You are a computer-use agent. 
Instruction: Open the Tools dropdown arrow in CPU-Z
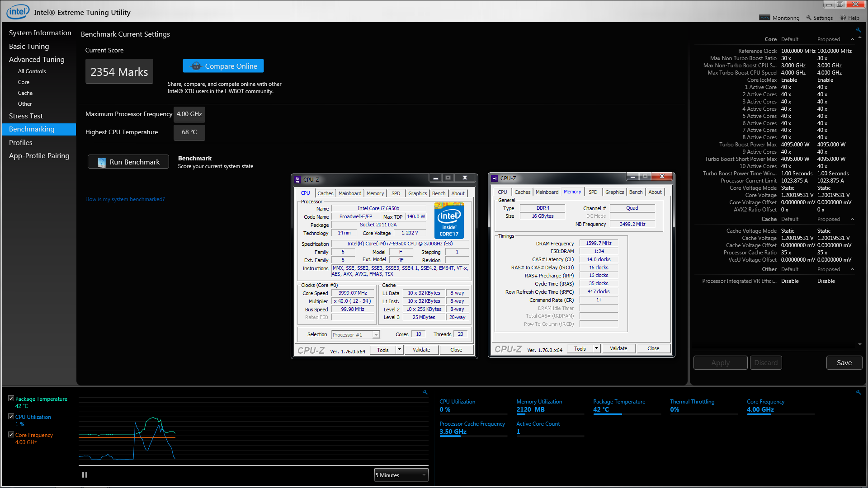[x=400, y=350]
